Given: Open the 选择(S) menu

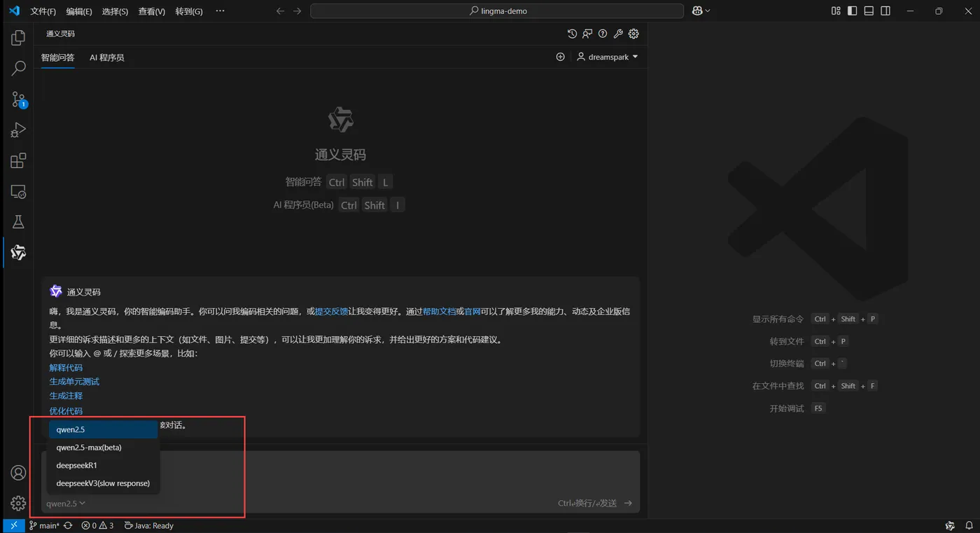Looking at the screenshot, I should click(x=115, y=11).
